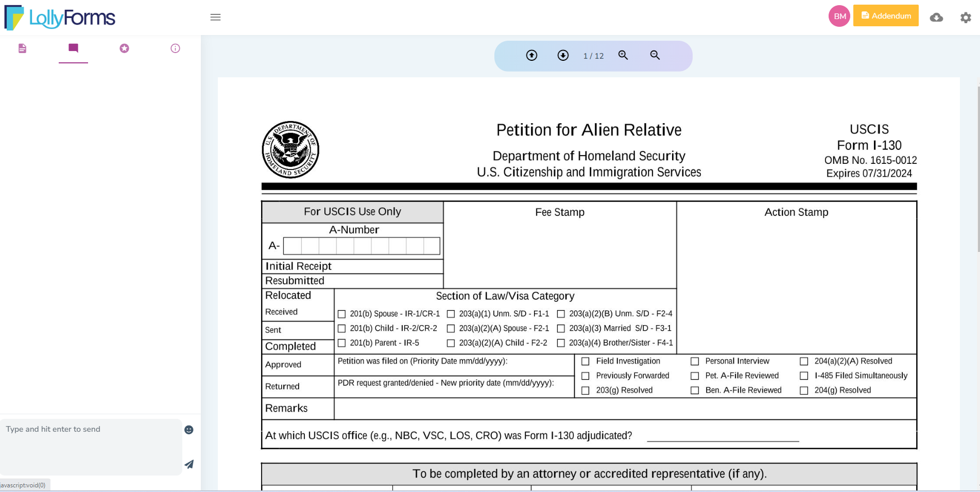Screen dimensions: 980x492
Task: Check 203(a)(2)(B) Unm. S/D - F2-4 box
Action: coord(561,314)
